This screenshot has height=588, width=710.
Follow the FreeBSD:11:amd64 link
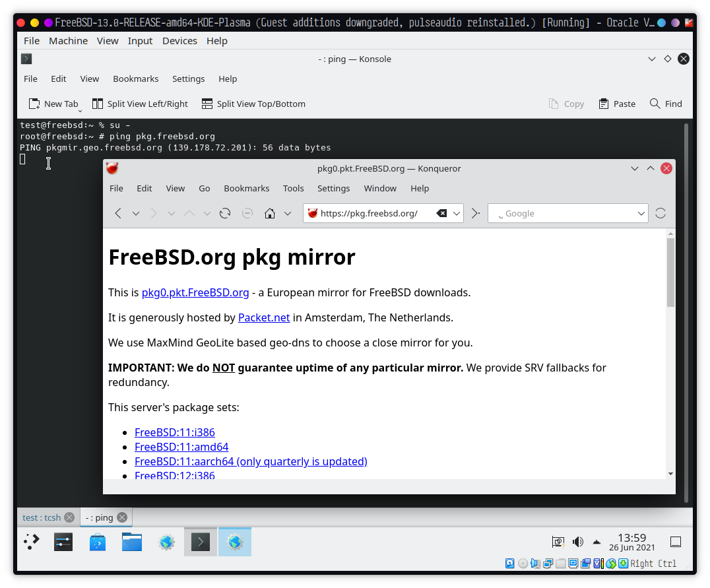(x=181, y=447)
